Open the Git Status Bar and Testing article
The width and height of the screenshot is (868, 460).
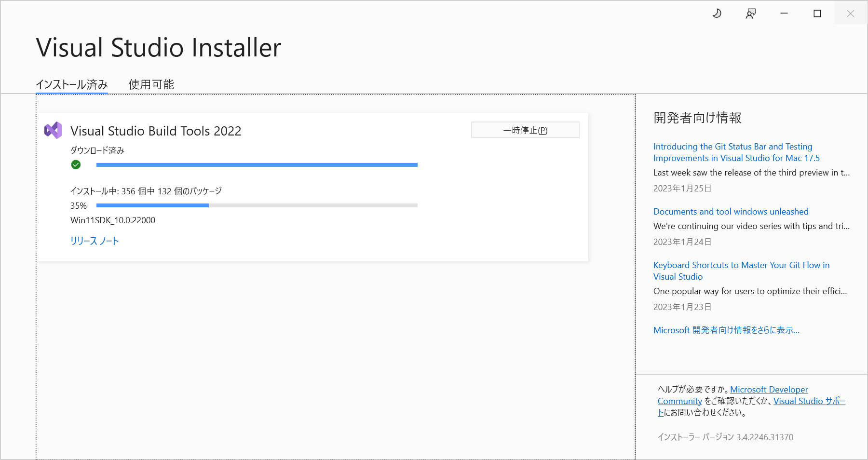[736, 152]
